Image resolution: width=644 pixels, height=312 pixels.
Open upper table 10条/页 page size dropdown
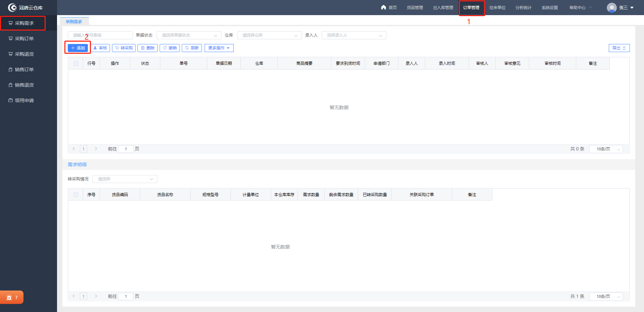pos(606,149)
